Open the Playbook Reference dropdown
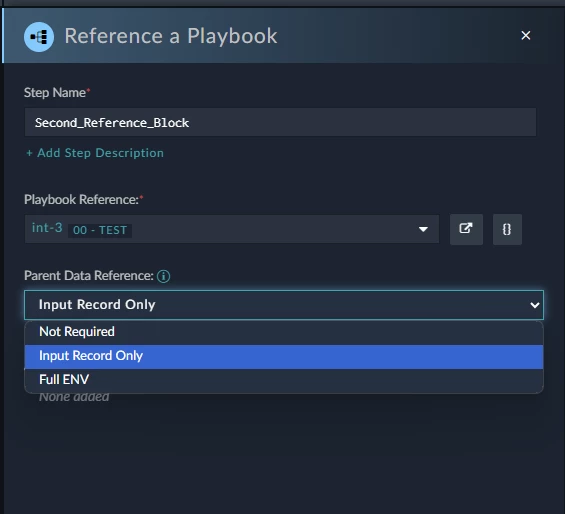Image resolution: width=565 pixels, height=514 pixels. 232,229
